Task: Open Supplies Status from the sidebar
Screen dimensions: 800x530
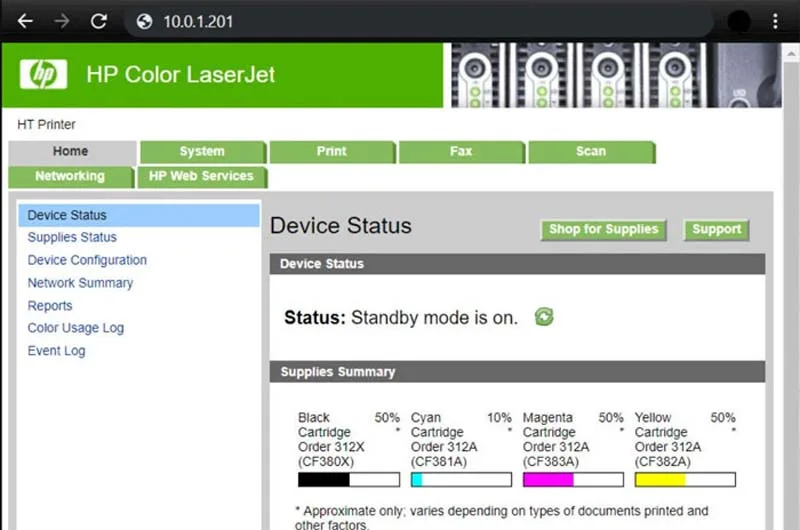Action: click(x=72, y=237)
